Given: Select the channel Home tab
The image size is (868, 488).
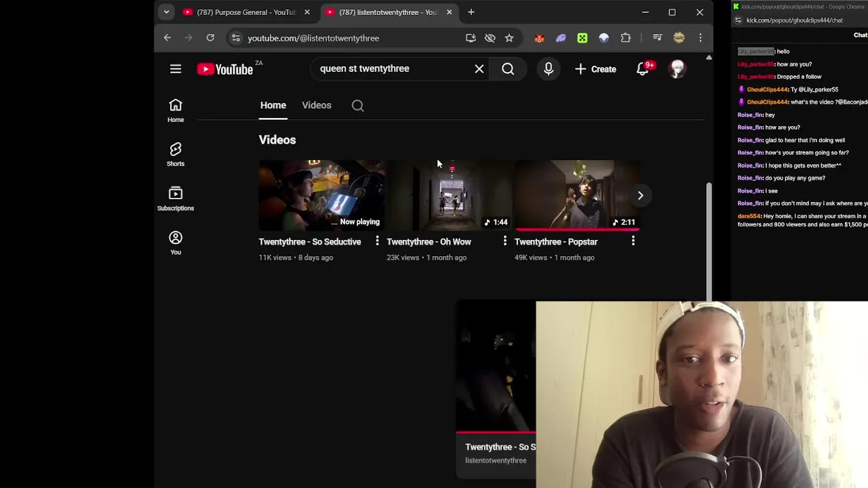Looking at the screenshot, I should (x=273, y=105).
